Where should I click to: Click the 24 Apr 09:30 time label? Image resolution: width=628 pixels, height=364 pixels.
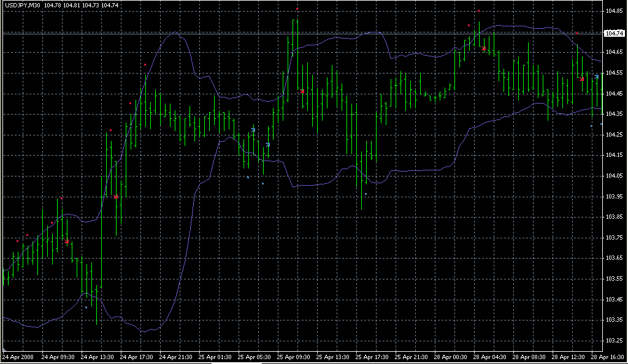coord(58,357)
